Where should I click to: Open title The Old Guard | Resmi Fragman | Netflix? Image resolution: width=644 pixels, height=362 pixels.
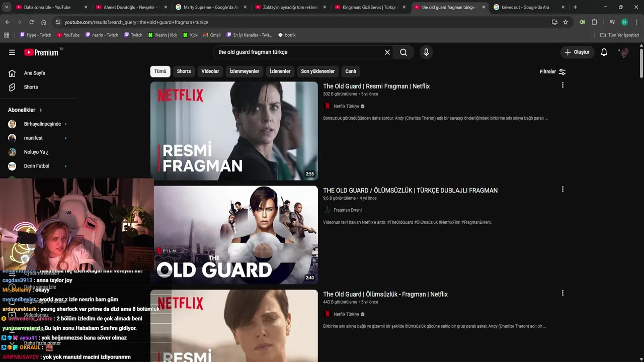tap(376, 86)
